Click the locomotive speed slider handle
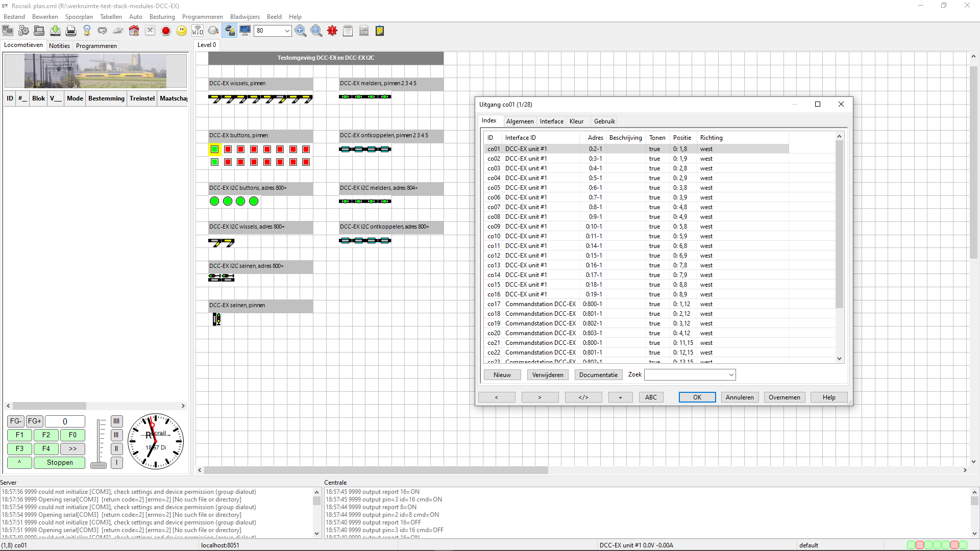 [99, 465]
